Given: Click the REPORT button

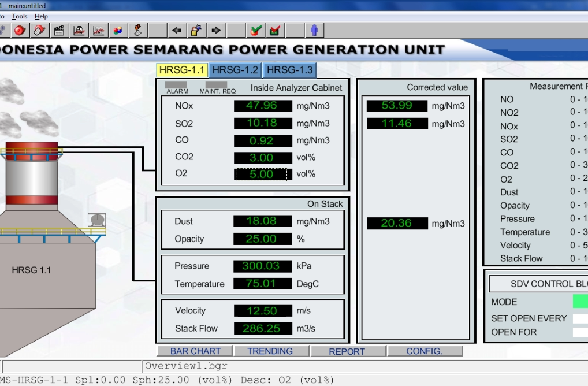Looking at the screenshot, I should pyautogui.click(x=347, y=351).
